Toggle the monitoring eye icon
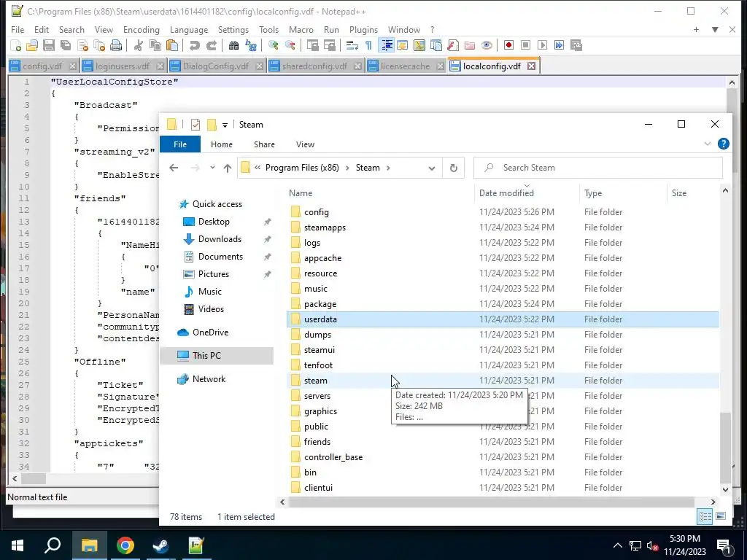Viewport: 747px width, 560px height. (x=487, y=45)
